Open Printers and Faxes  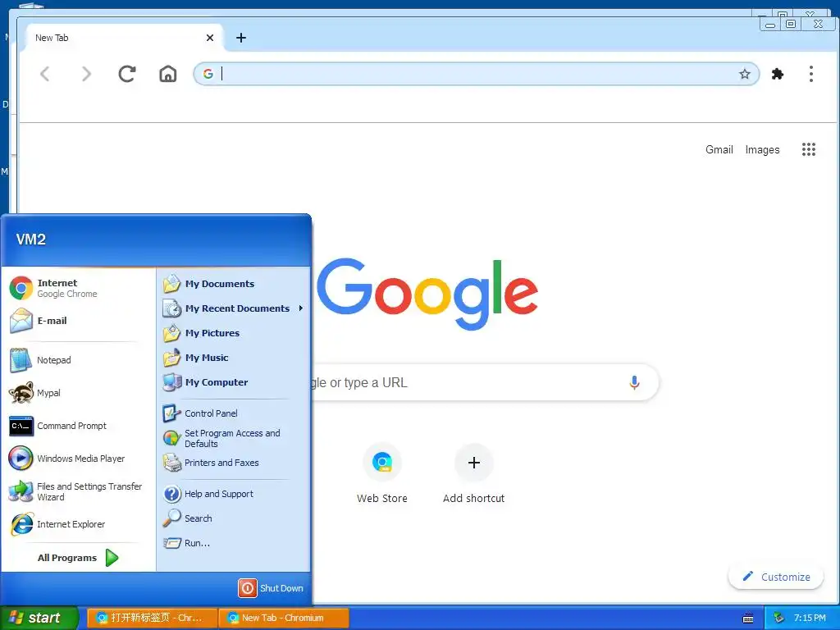[x=234, y=463]
